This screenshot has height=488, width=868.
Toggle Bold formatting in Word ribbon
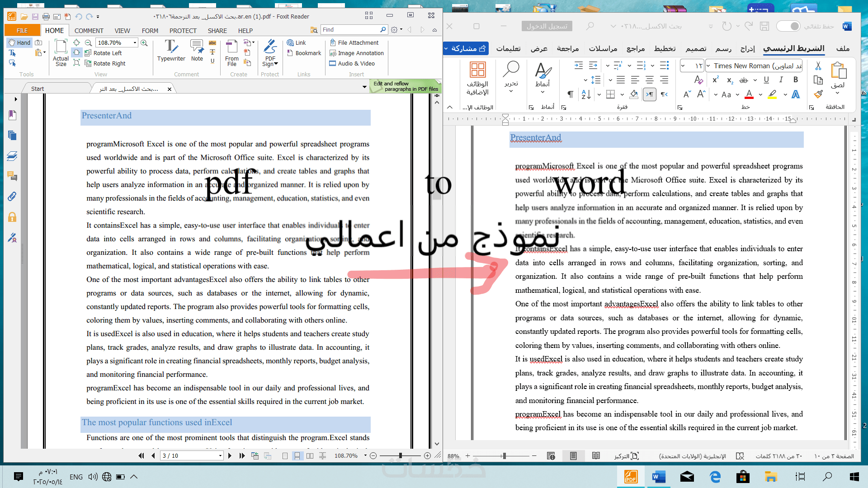pos(796,80)
